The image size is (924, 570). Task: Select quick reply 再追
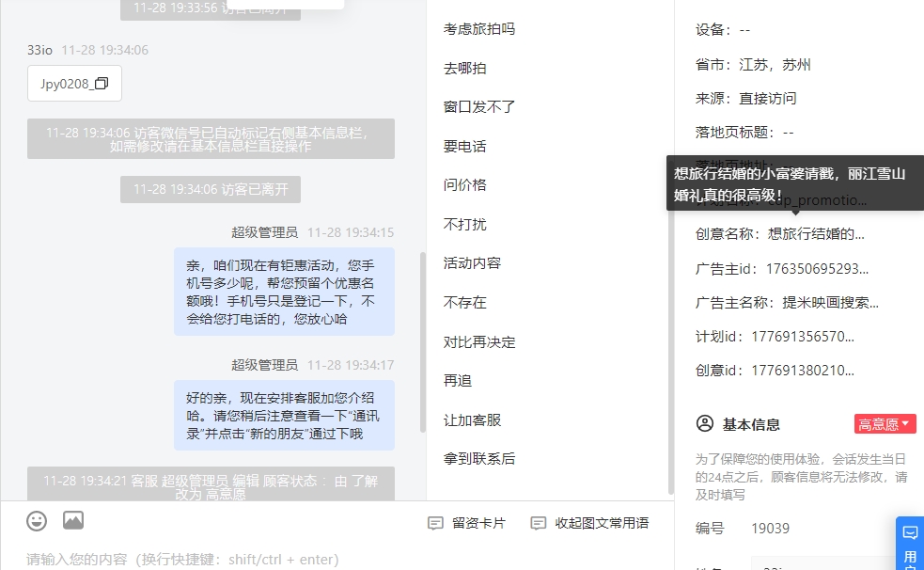coord(457,381)
